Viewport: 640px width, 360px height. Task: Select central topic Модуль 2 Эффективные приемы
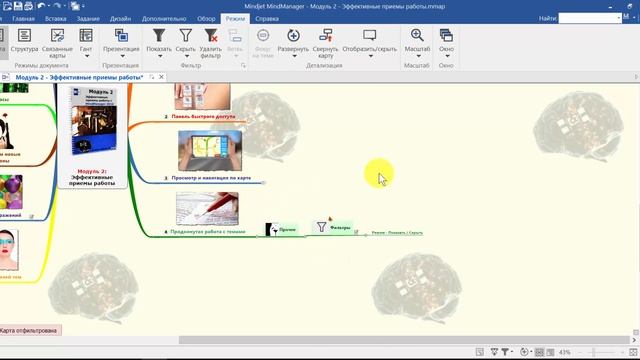[93, 136]
